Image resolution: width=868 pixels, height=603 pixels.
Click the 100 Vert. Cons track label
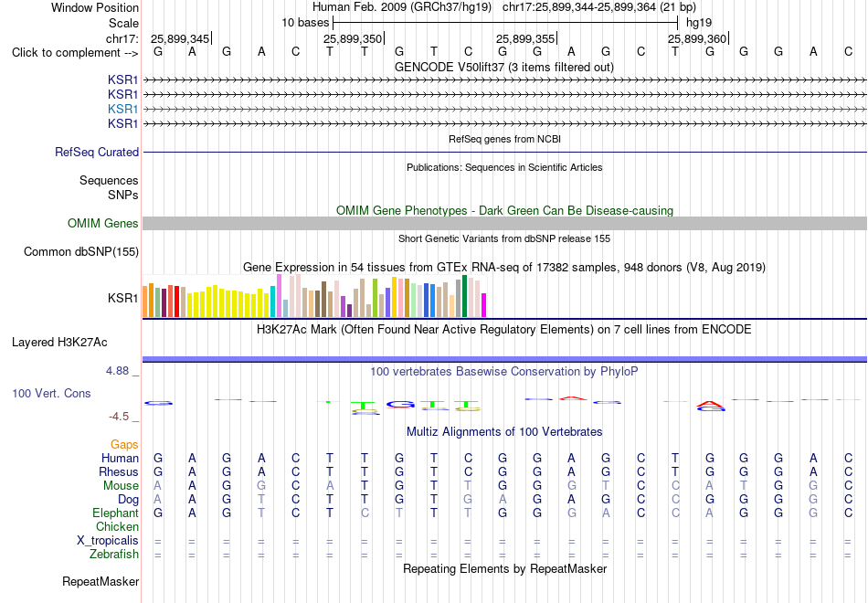click(x=51, y=393)
